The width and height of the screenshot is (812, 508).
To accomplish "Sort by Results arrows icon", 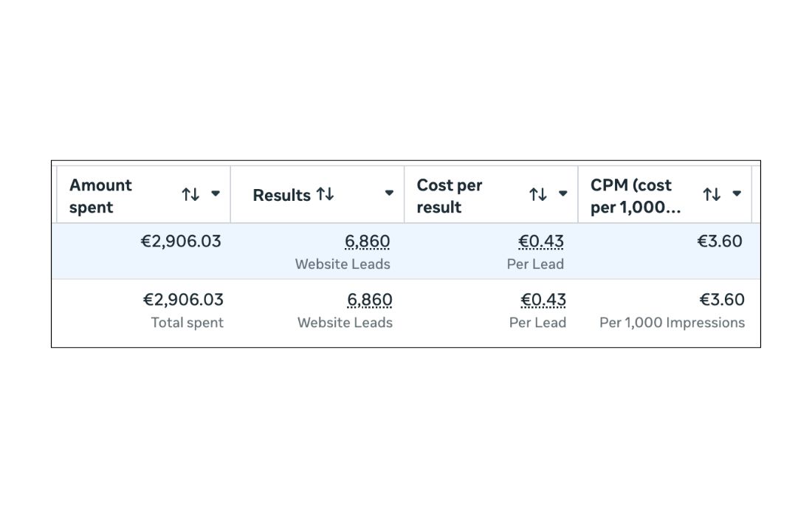I will pos(326,194).
